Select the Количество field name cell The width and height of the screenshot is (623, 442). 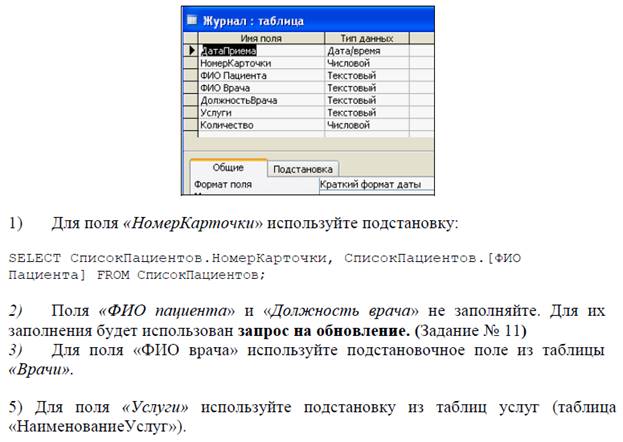261,124
